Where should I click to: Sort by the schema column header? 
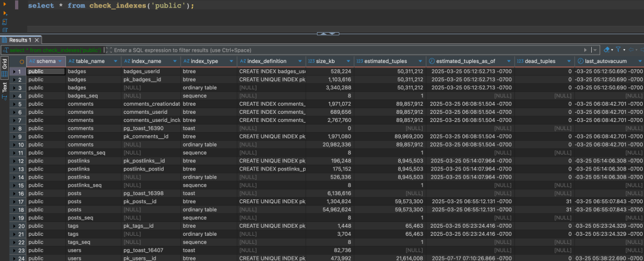(x=45, y=61)
